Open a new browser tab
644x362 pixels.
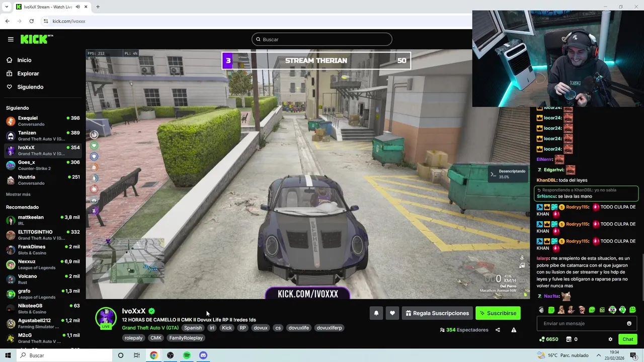[x=98, y=7]
